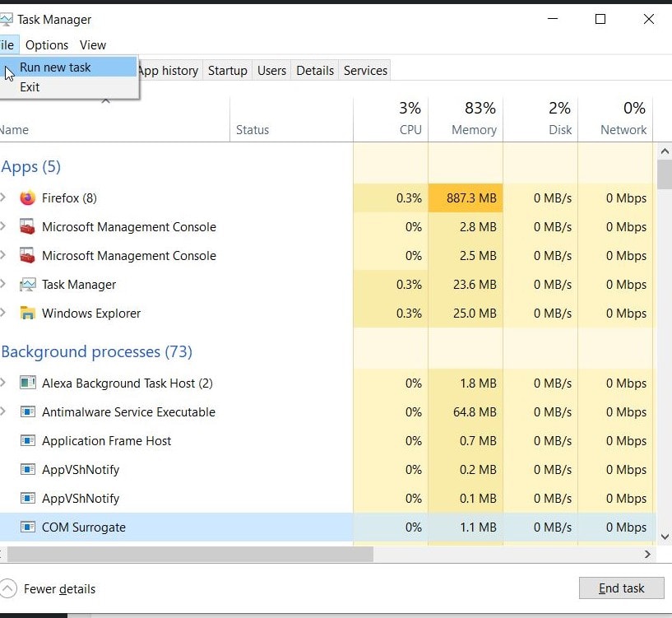The image size is (672, 618).
Task: Sort by the Name column header
Action: tap(114, 119)
